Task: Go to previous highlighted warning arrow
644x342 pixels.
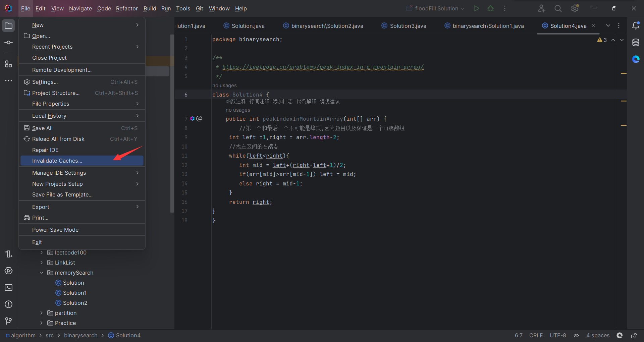Action: pyautogui.click(x=613, y=40)
